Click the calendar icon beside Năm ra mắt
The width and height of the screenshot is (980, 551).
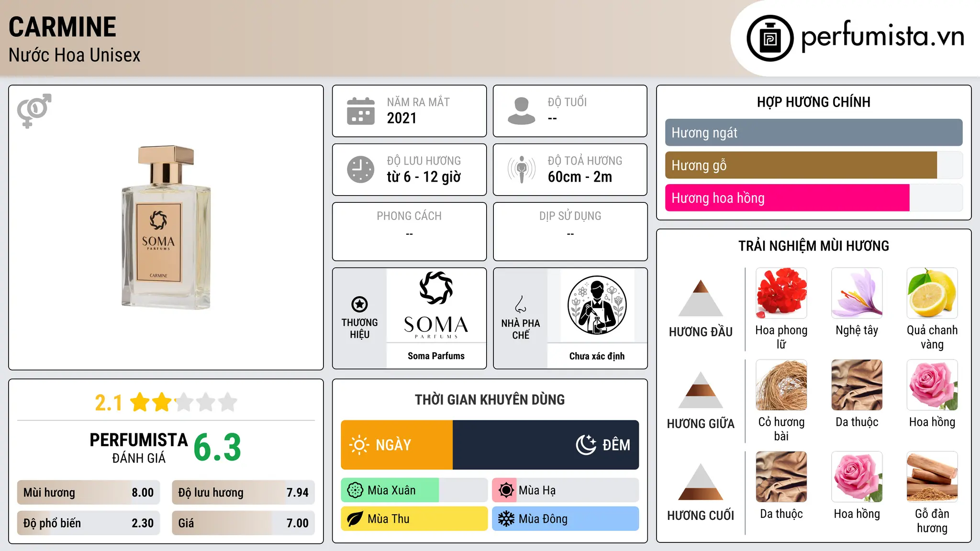click(361, 111)
